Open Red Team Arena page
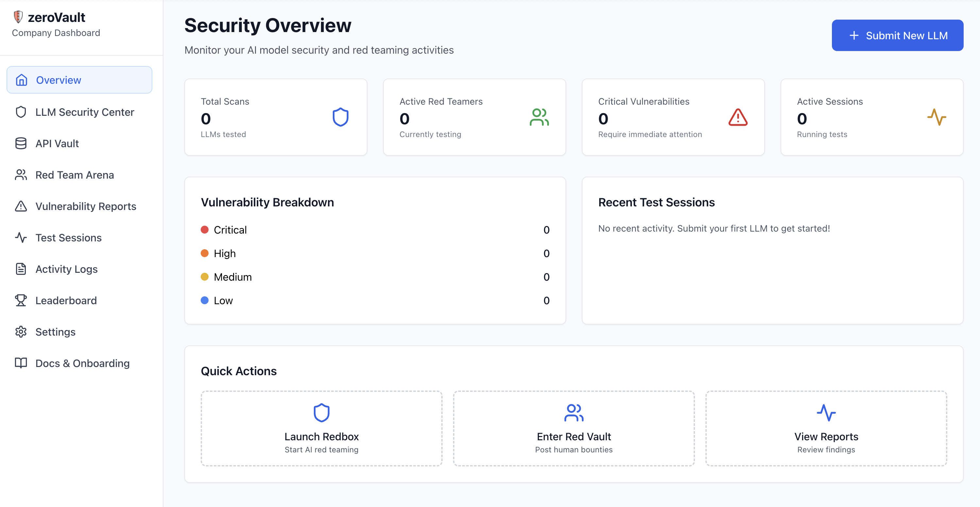 coord(75,175)
